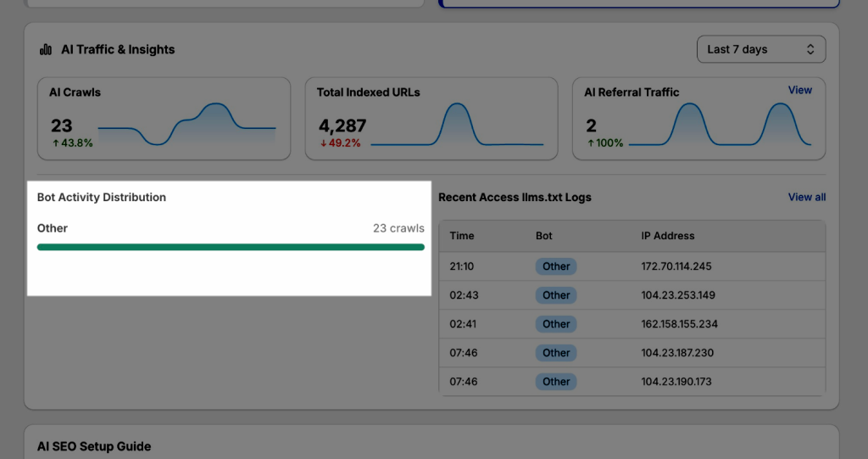Click the IP Address column header
The height and width of the screenshot is (459, 868).
click(667, 236)
